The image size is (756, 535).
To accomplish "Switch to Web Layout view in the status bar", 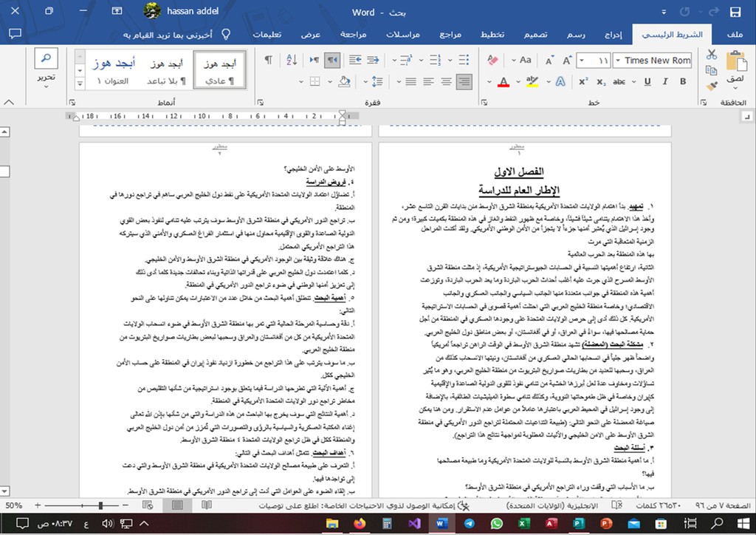I will pos(148,505).
